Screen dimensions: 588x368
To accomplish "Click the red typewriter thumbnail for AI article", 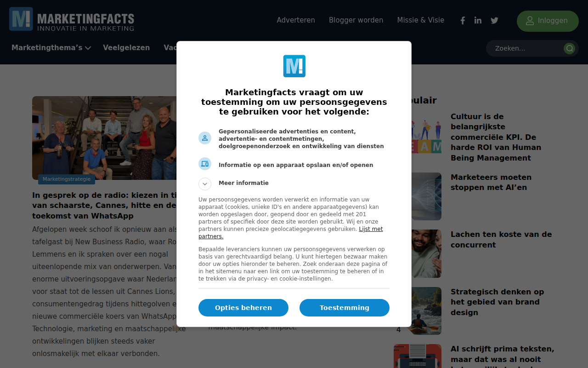I will tap(418, 356).
